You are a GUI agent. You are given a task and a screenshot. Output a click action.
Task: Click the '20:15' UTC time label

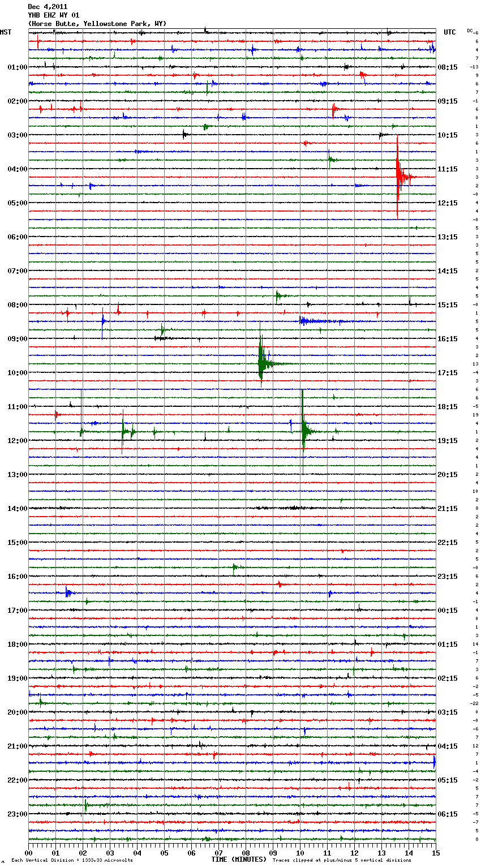click(448, 475)
